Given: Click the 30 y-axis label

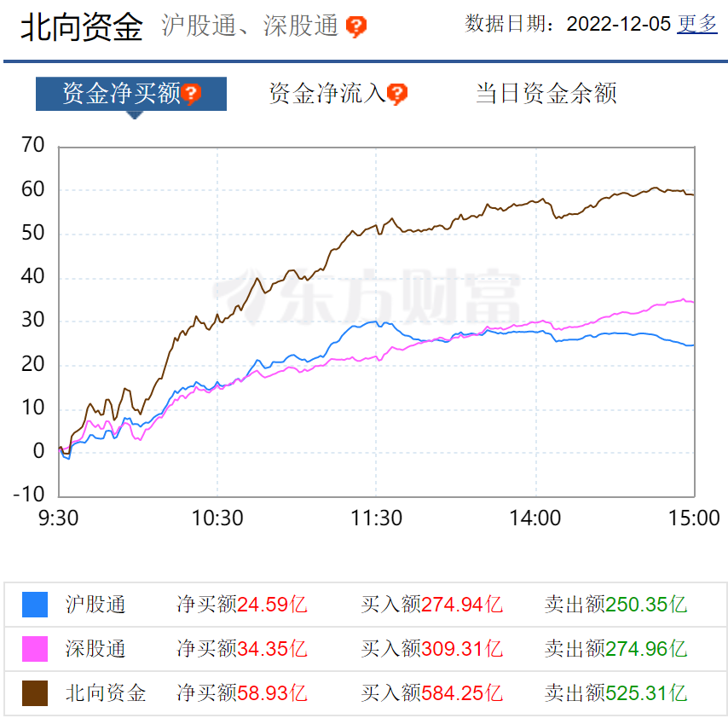Looking at the screenshot, I should pyautogui.click(x=33, y=320).
